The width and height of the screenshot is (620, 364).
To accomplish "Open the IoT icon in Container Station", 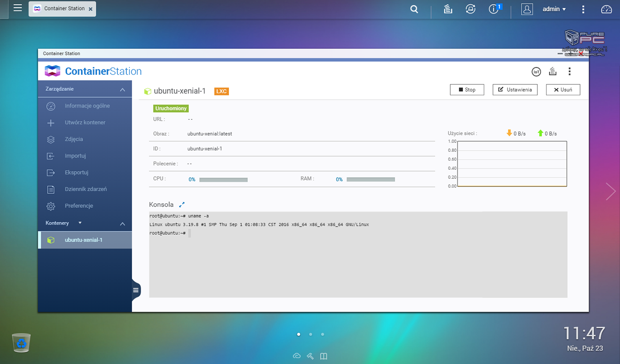I will point(536,72).
